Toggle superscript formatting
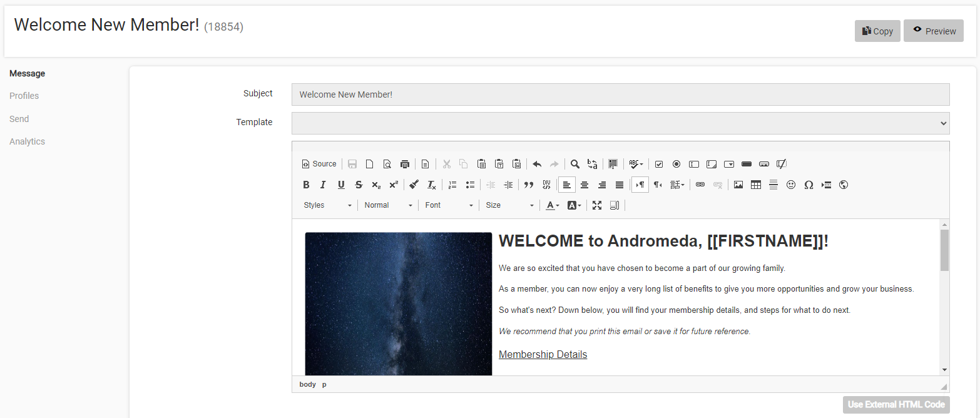 point(394,185)
